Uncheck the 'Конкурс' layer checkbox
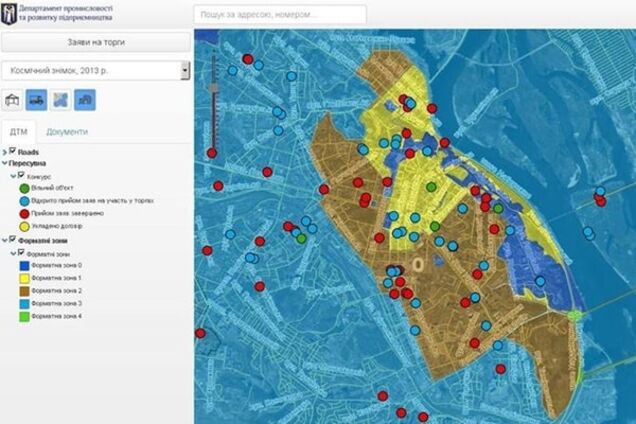 tap(22, 176)
